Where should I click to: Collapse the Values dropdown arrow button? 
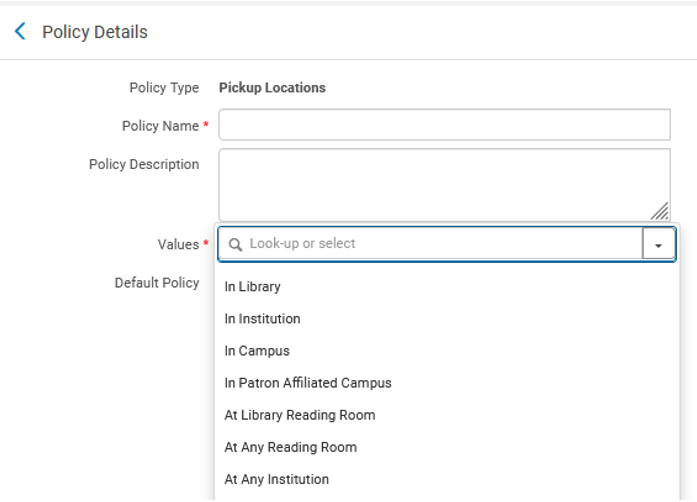(x=658, y=244)
